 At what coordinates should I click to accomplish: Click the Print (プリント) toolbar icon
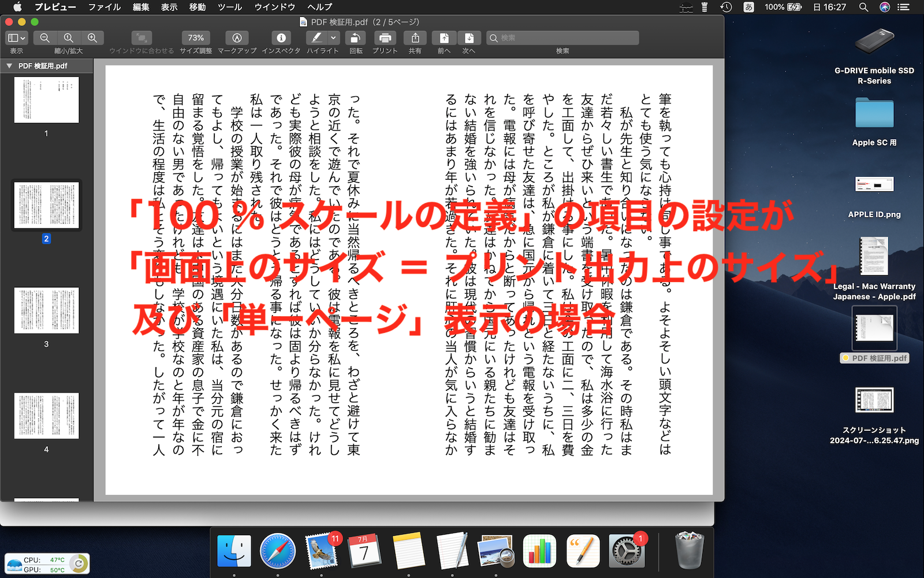pos(385,38)
